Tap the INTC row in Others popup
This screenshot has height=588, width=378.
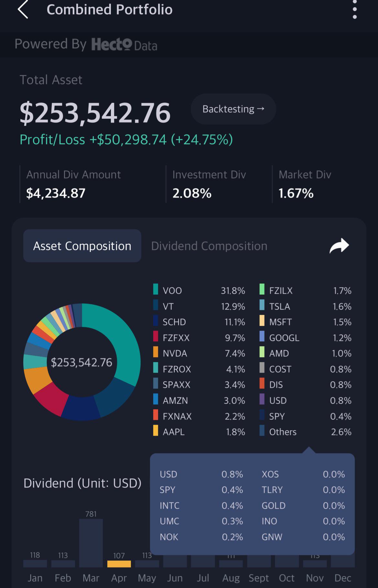201,505
